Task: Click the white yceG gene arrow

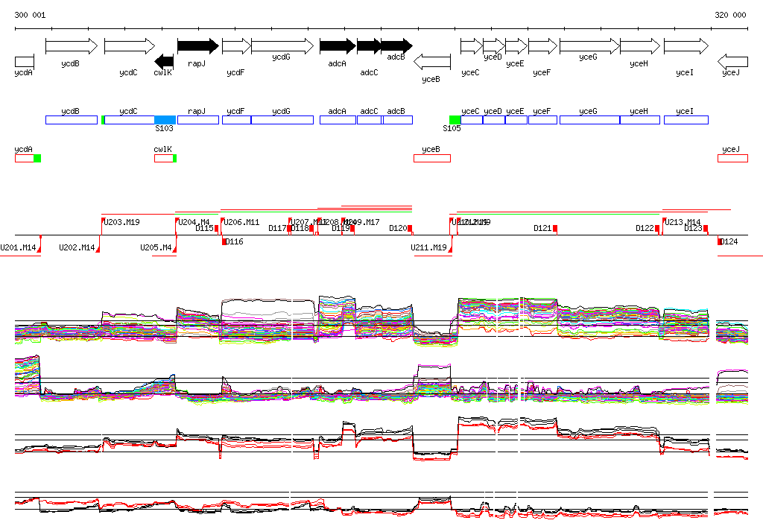Action: pos(590,46)
